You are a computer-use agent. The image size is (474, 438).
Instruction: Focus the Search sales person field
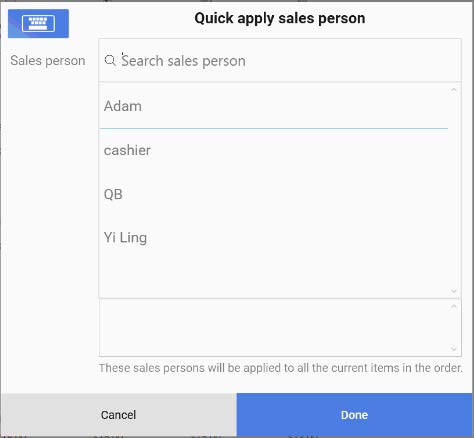pyautogui.click(x=280, y=60)
